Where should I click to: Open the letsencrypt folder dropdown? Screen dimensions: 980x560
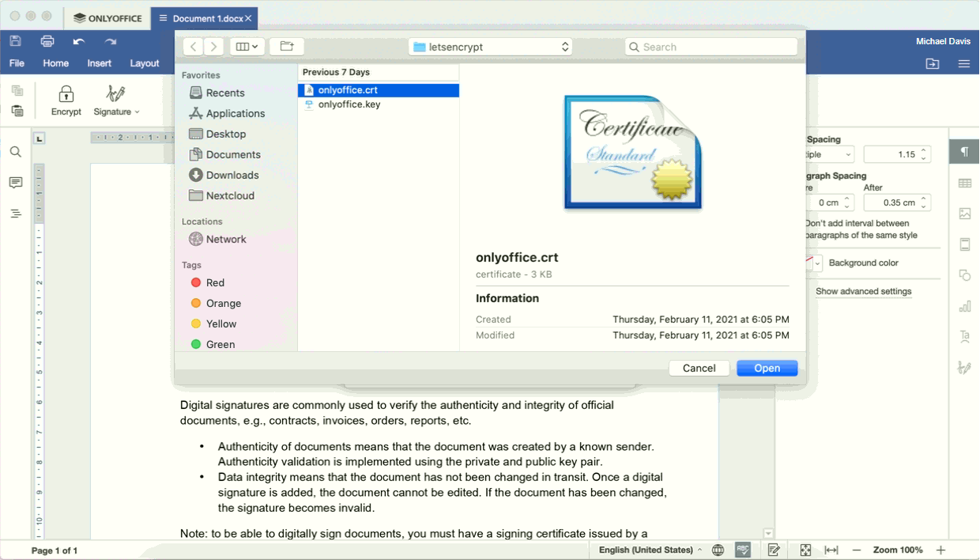pyautogui.click(x=490, y=47)
